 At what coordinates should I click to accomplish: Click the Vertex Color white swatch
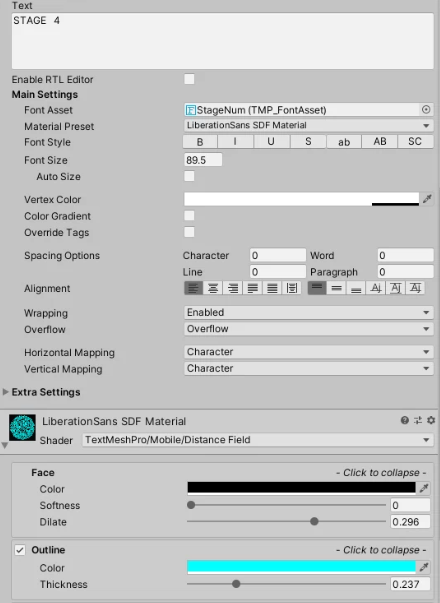pyautogui.click(x=302, y=199)
